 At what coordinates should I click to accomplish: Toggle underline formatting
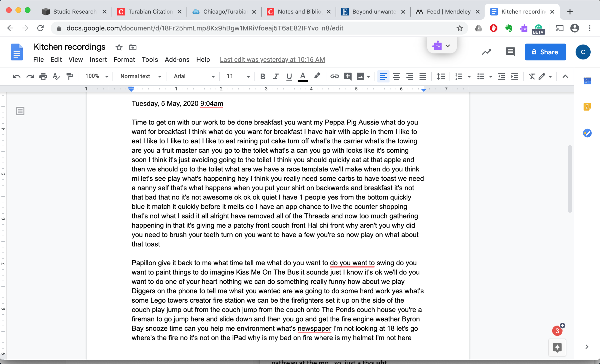tap(289, 76)
